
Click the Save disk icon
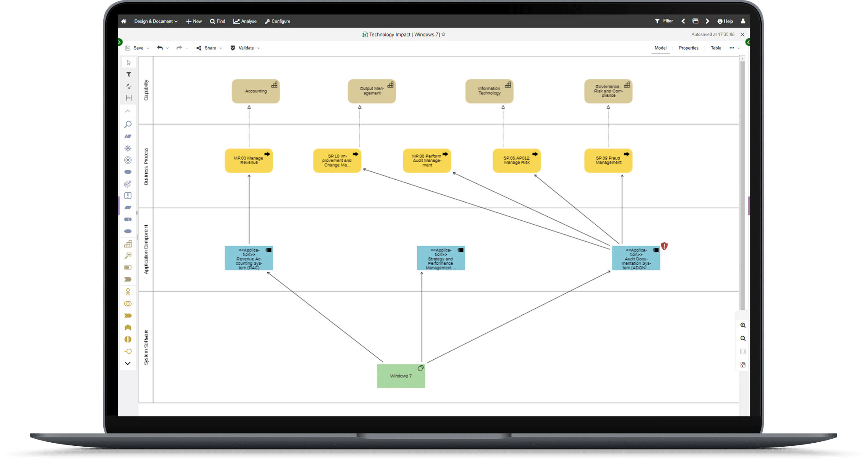pos(127,48)
